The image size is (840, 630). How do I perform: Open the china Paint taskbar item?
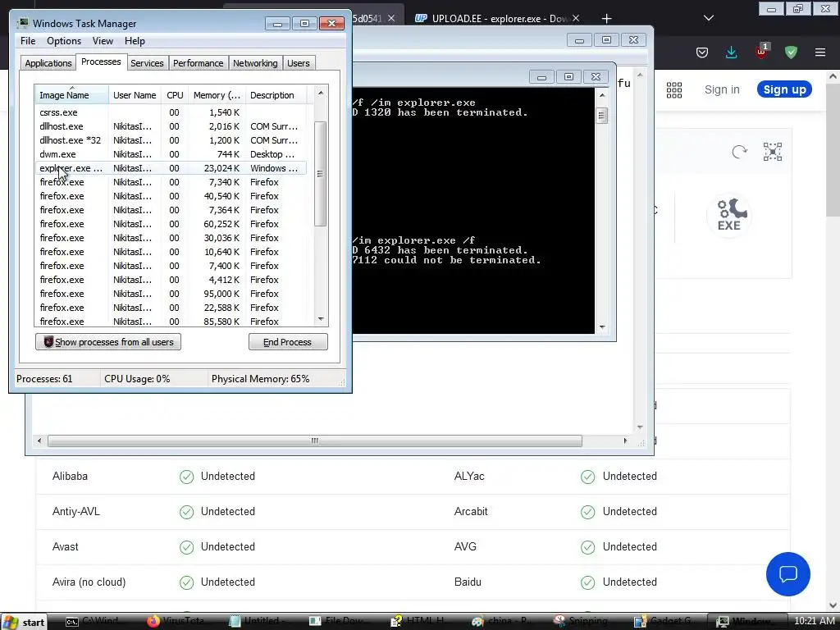(x=501, y=622)
